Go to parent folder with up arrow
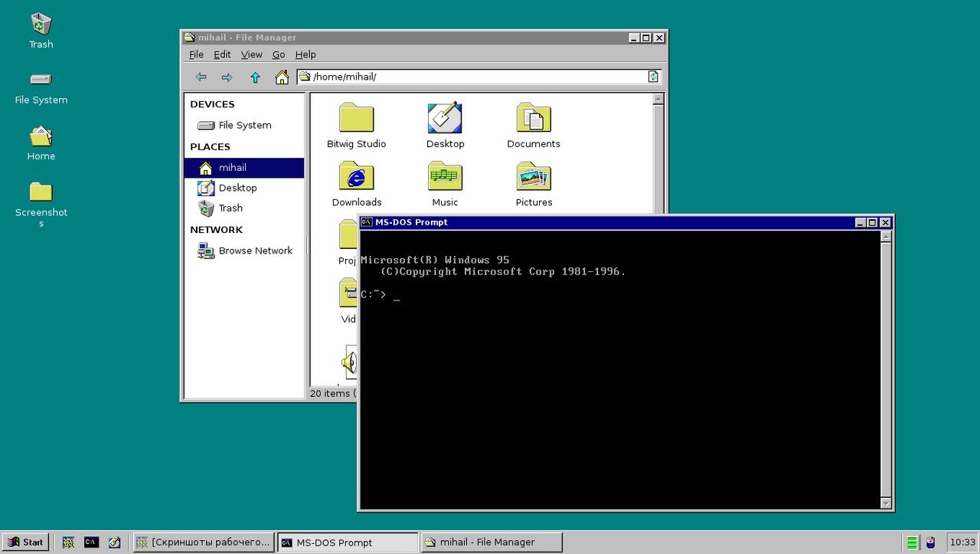Image resolution: width=980 pixels, height=554 pixels. pos(255,77)
